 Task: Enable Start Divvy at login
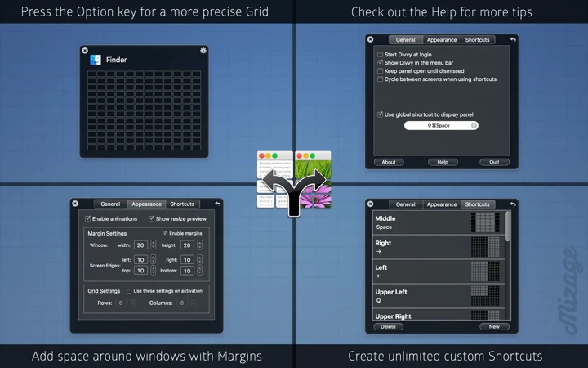point(380,55)
